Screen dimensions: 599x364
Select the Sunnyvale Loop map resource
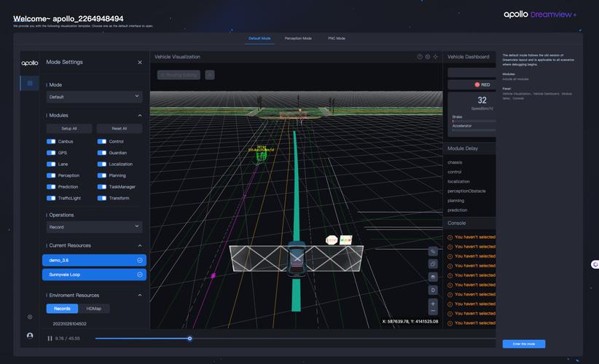click(x=94, y=274)
